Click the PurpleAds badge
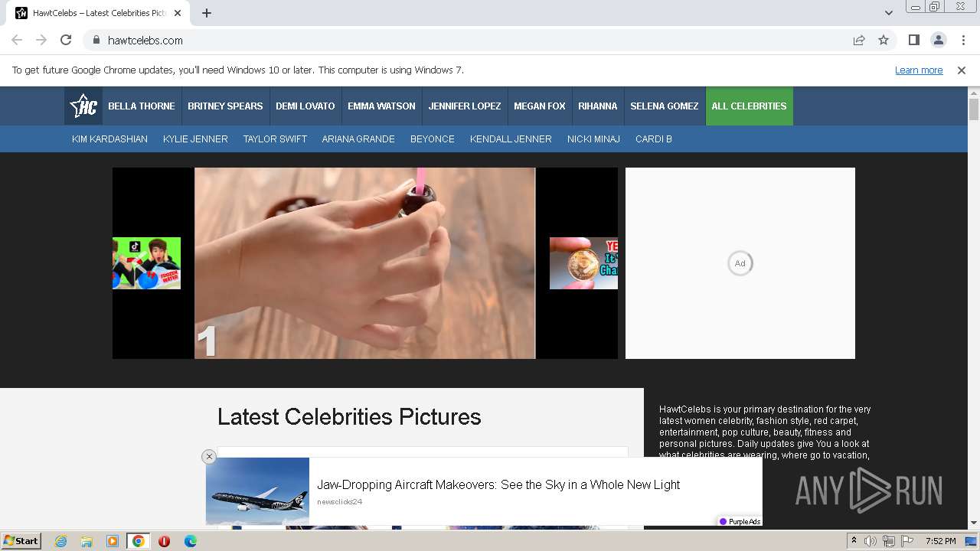The height and width of the screenshot is (551, 980). tap(740, 521)
